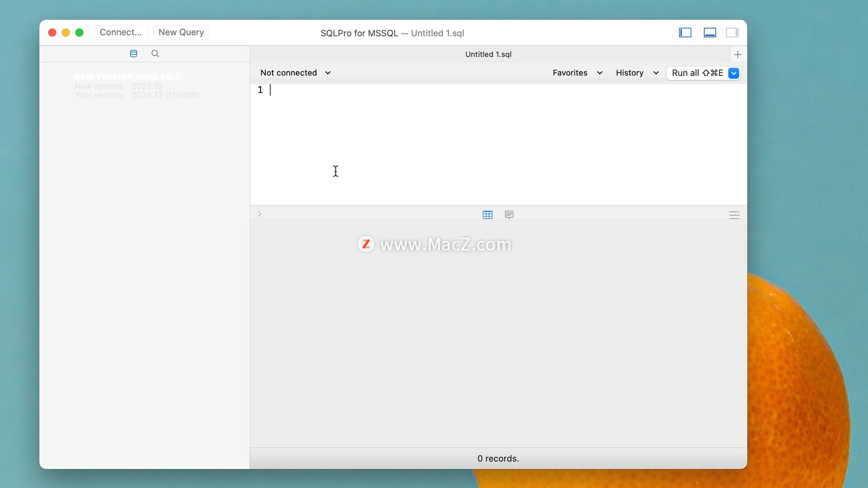
Task: Toggle the bottom results panel icon
Action: pos(710,33)
